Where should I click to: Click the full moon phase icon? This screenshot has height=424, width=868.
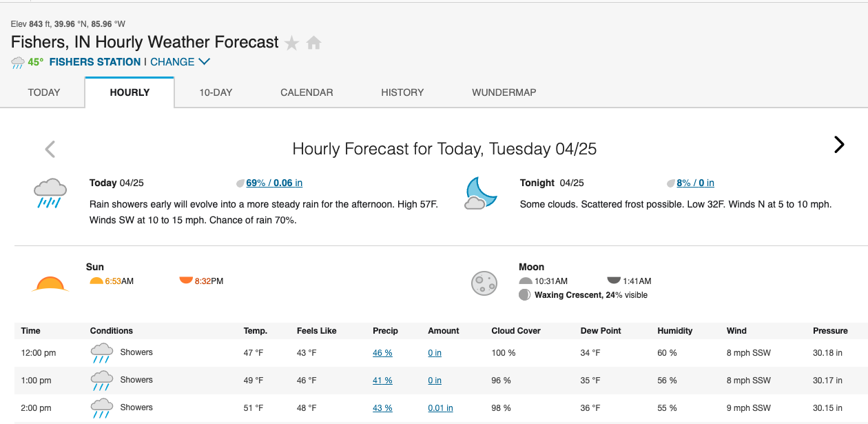click(x=484, y=283)
